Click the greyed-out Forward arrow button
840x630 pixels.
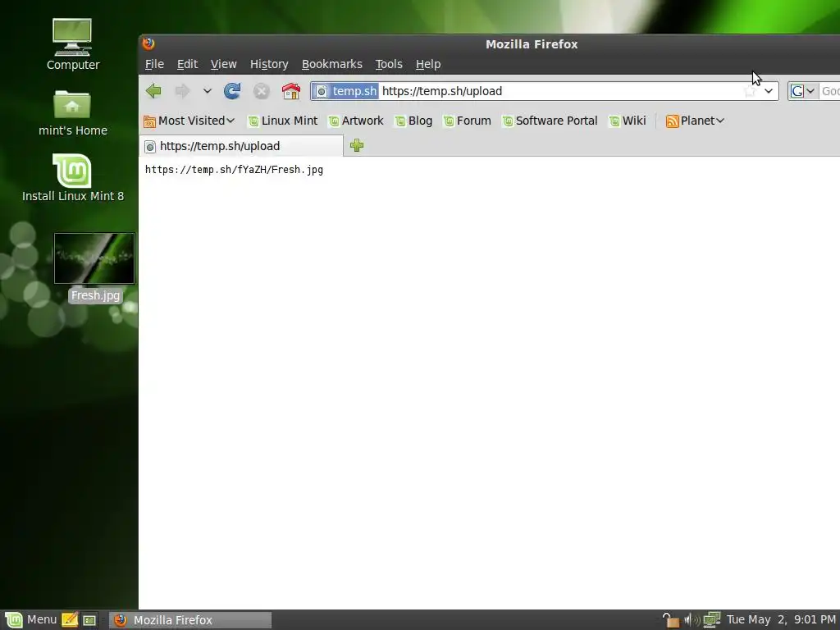tap(182, 91)
